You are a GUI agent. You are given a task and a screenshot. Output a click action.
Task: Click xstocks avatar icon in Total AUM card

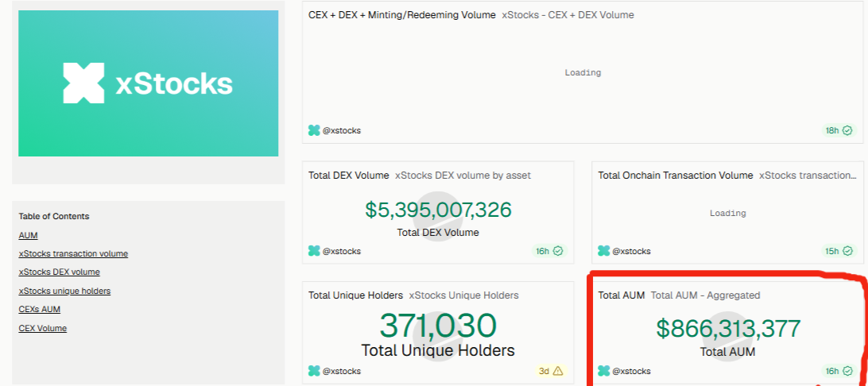pos(604,371)
